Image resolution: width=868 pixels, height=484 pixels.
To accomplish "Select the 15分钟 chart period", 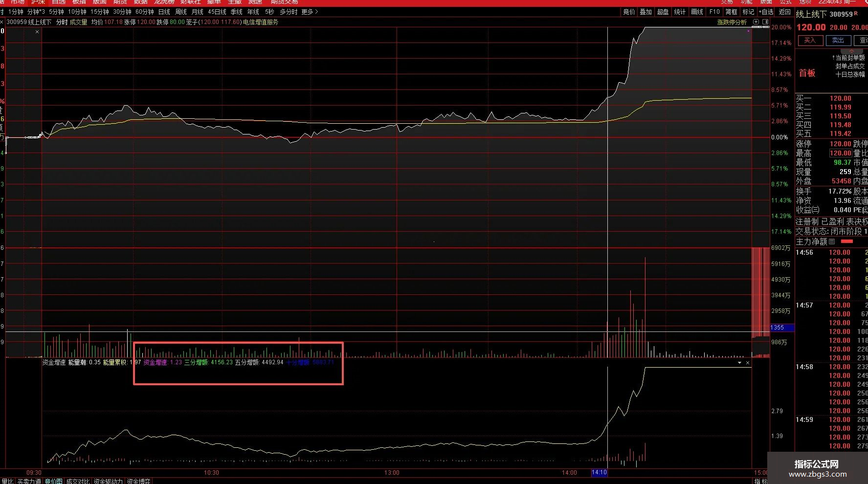I will coord(100,12).
